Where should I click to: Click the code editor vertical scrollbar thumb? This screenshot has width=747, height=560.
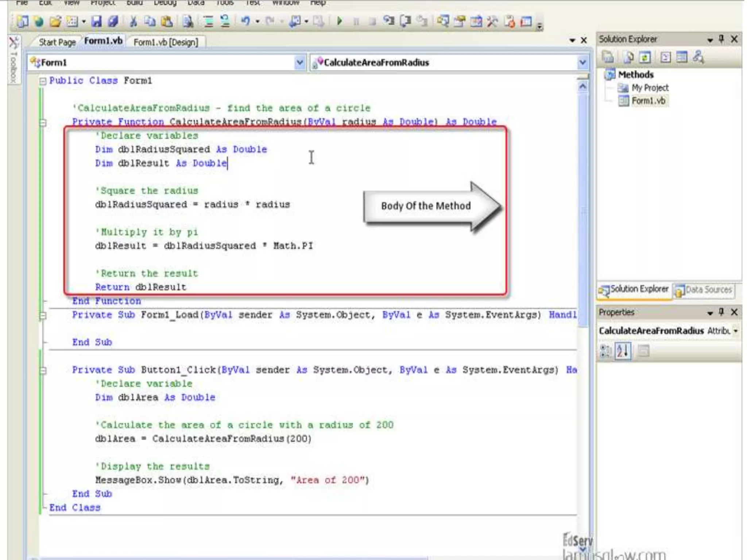pyautogui.click(x=583, y=211)
